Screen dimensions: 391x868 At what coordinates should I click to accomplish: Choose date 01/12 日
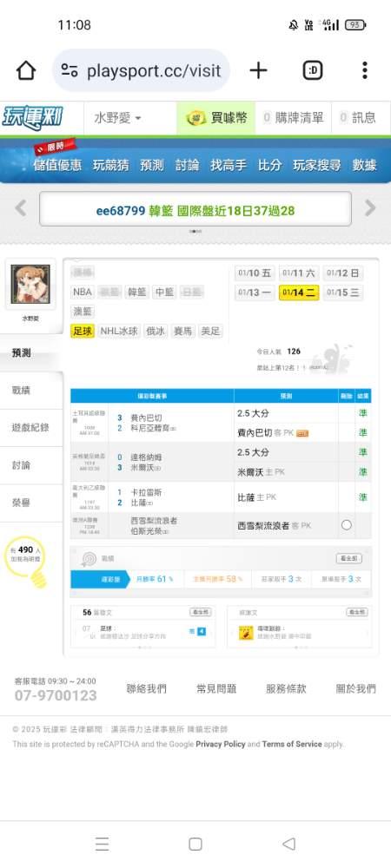pyautogui.click(x=343, y=273)
